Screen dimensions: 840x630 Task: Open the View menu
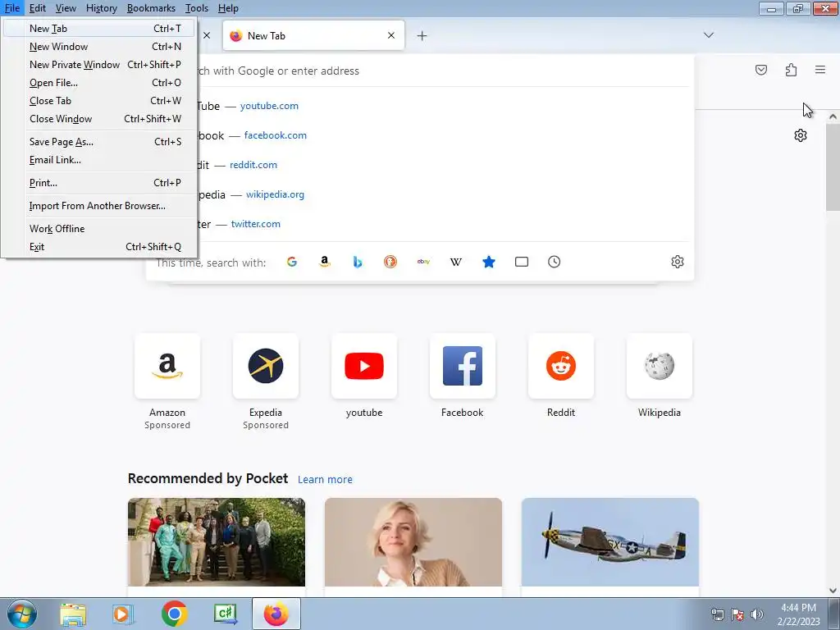[66, 8]
